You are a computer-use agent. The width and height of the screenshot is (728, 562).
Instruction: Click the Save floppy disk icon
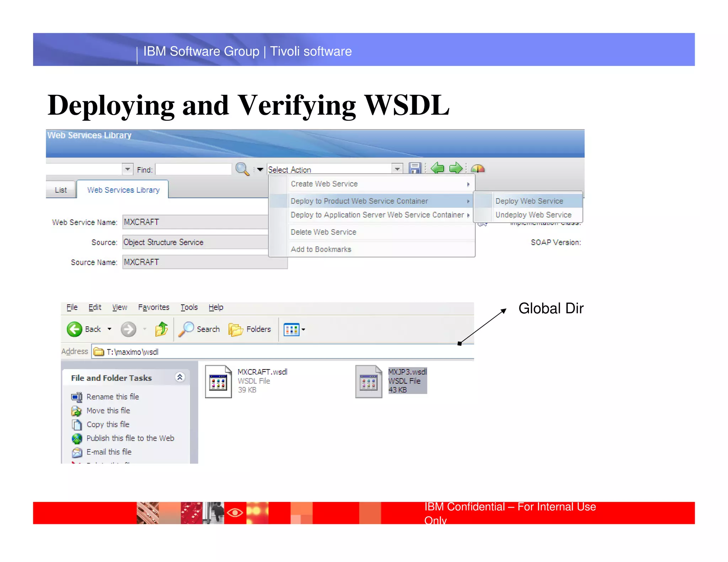(x=414, y=168)
